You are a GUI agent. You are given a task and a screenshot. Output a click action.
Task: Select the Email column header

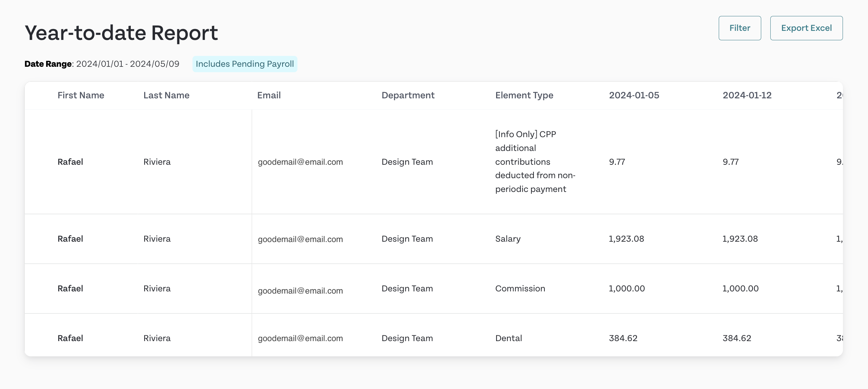pos(269,95)
